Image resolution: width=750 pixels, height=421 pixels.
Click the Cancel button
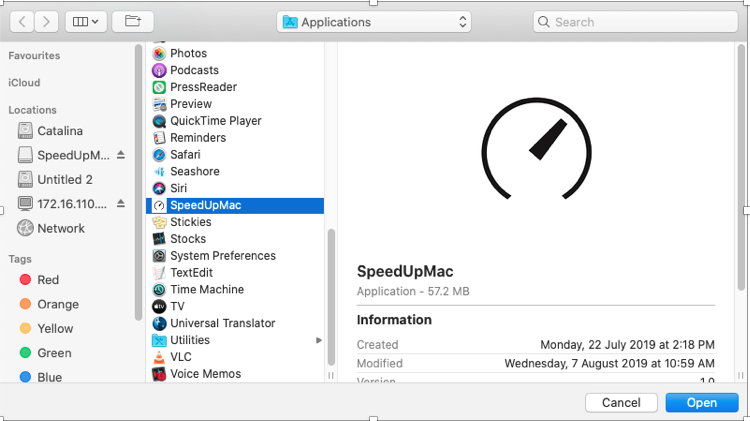621,403
